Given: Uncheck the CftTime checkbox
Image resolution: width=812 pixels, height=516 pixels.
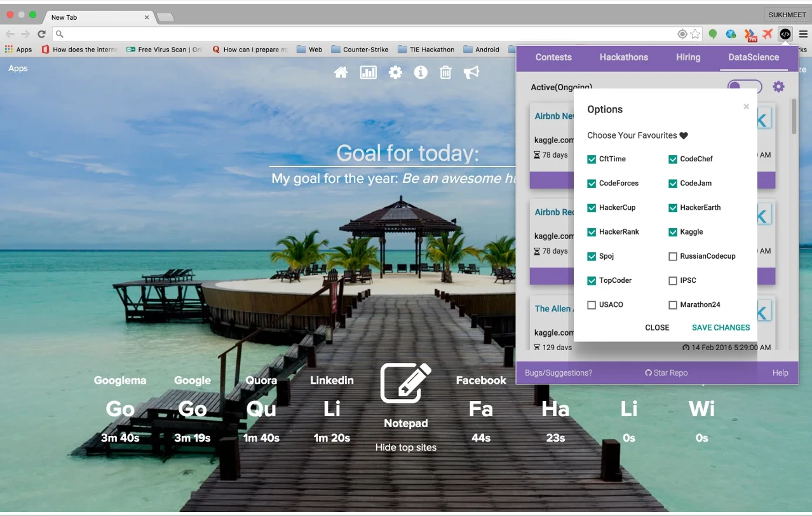Looking at the screenshot, I should click(x=592, y=159).
